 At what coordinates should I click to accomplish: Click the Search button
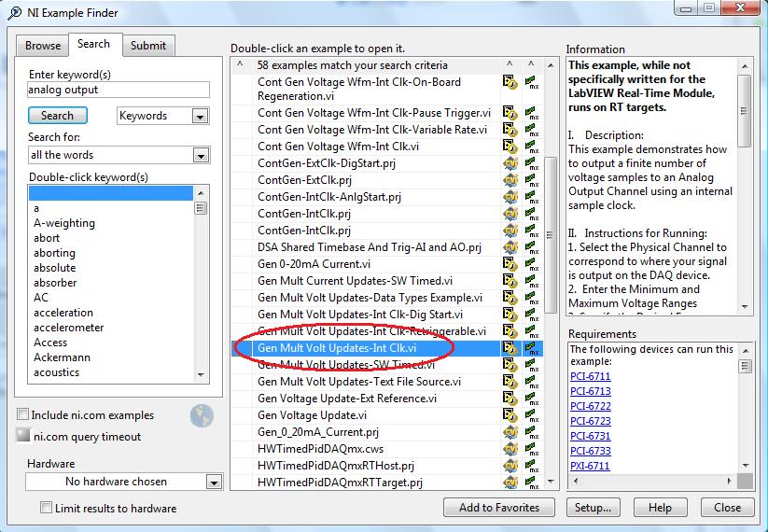[x=57, y=116]
